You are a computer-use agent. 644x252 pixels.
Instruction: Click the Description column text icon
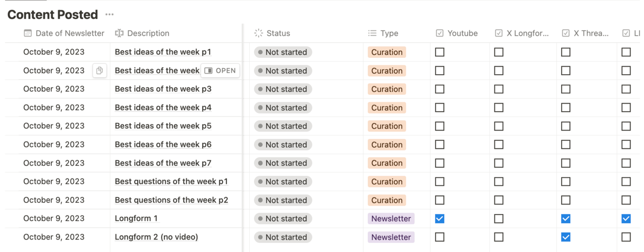click(119, 33)
